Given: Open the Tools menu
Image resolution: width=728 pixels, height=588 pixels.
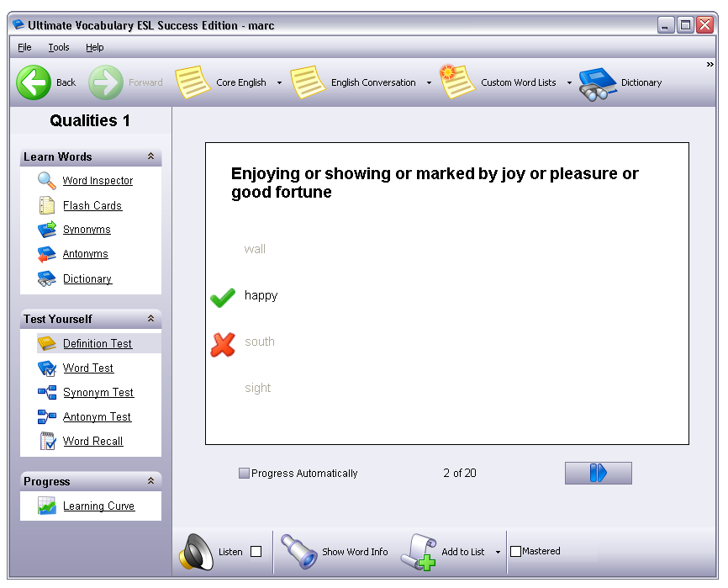Looking at the screenshot, I should pos(59,47).
